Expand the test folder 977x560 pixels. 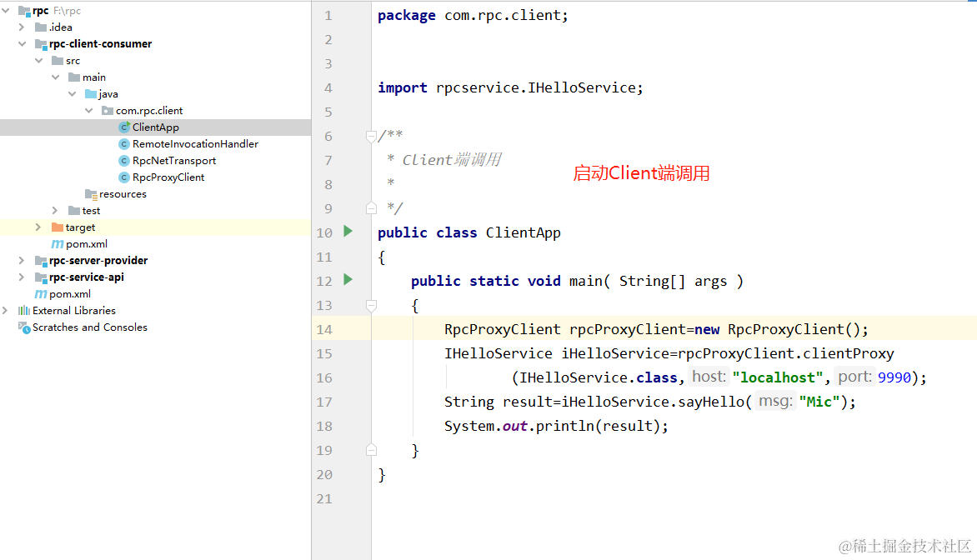(x=55, y=211)
